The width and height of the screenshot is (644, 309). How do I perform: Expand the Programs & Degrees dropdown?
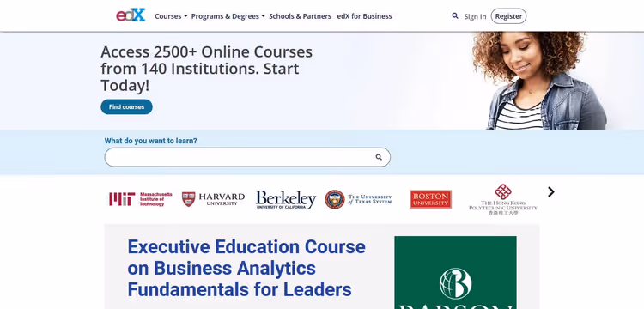coord(228,16)
